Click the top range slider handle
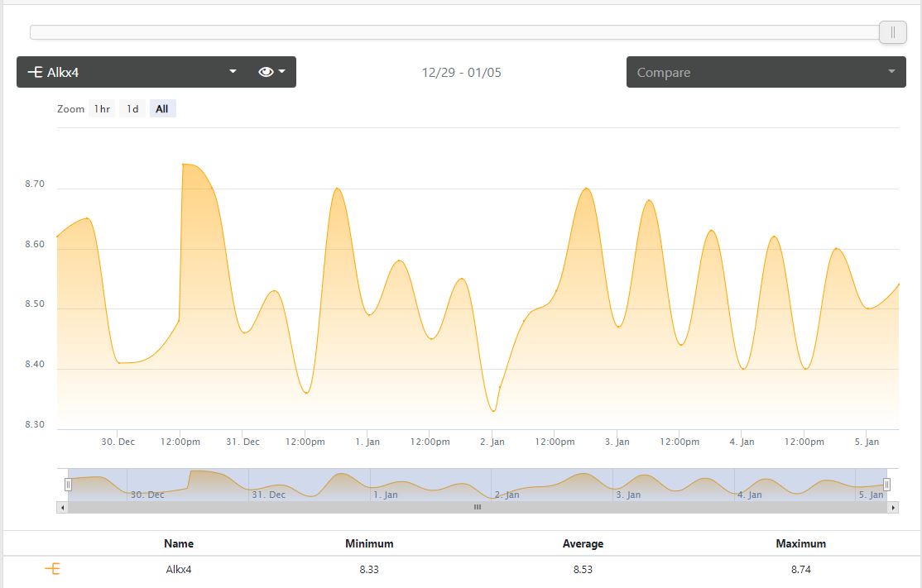 (x=892, y=32)
